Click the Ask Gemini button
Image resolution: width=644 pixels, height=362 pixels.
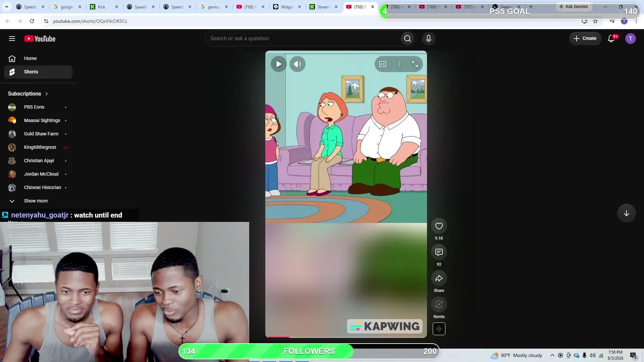click(574, 7)
